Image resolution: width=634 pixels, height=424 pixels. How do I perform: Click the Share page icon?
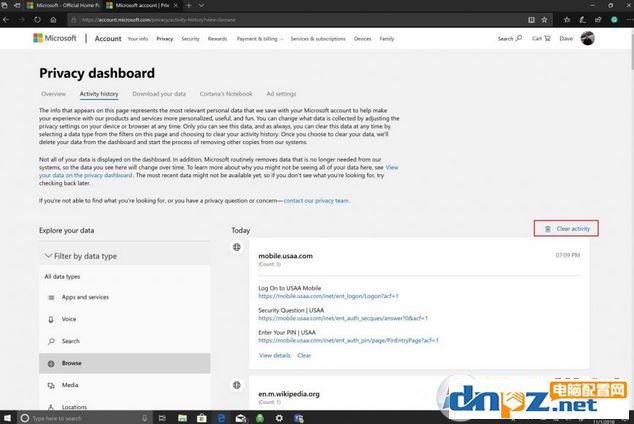(598, 19)
